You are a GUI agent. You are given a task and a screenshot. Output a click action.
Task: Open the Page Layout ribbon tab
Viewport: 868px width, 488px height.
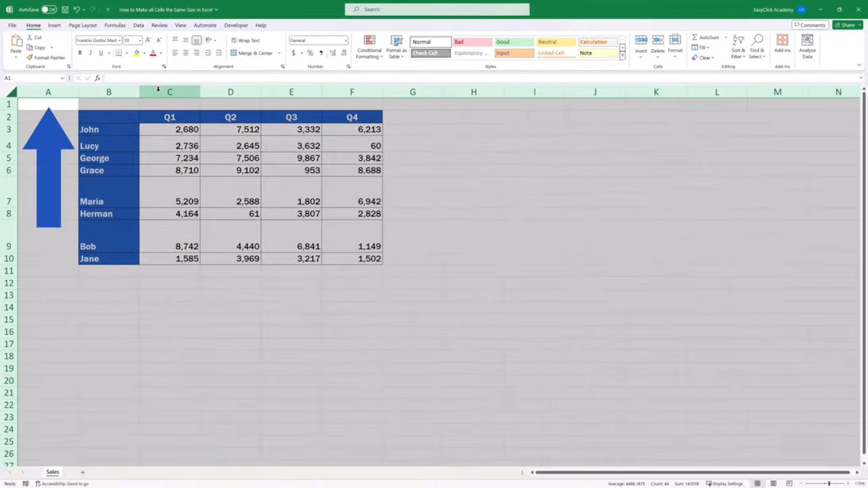point(82,25)
